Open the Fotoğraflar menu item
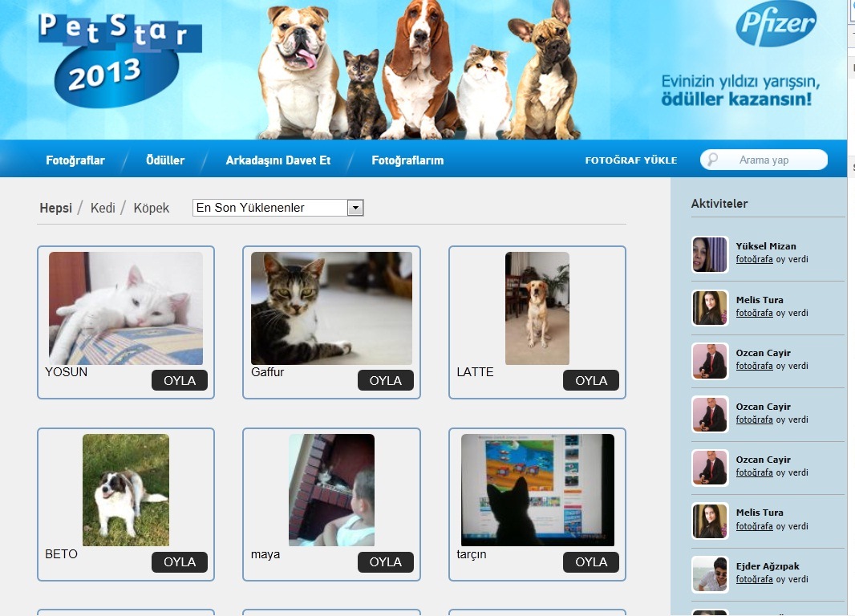The height and width of the screenshot is (616, 855). (x=75, y=160)
